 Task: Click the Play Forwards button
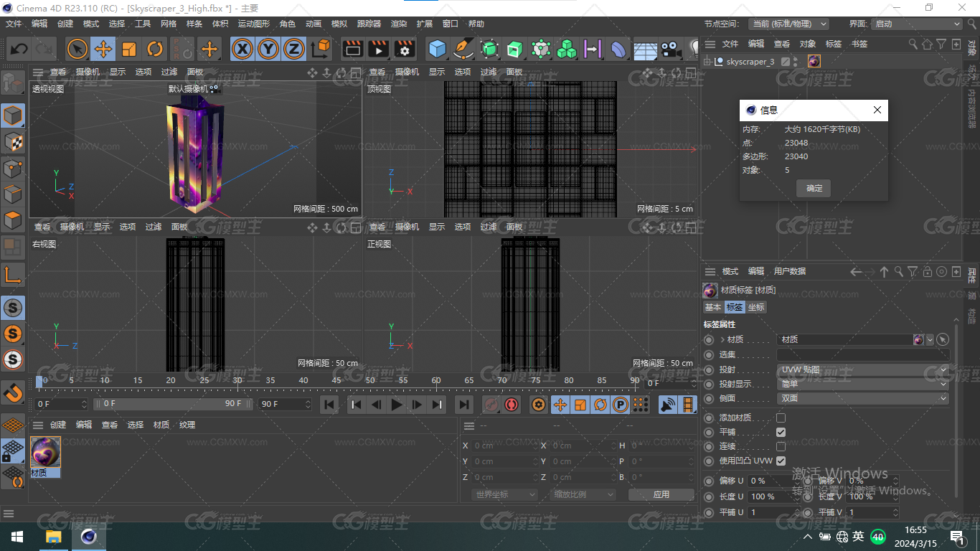tap(396, 405)
